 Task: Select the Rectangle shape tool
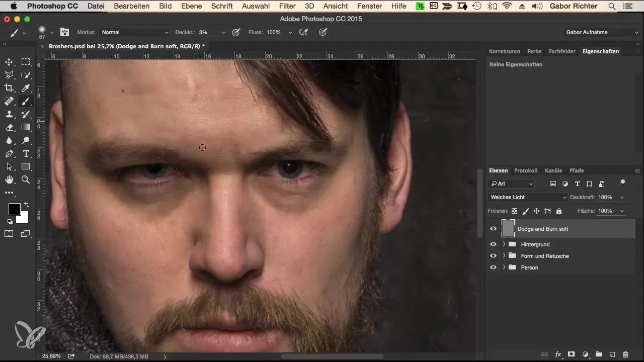click(x=26, y=167)
